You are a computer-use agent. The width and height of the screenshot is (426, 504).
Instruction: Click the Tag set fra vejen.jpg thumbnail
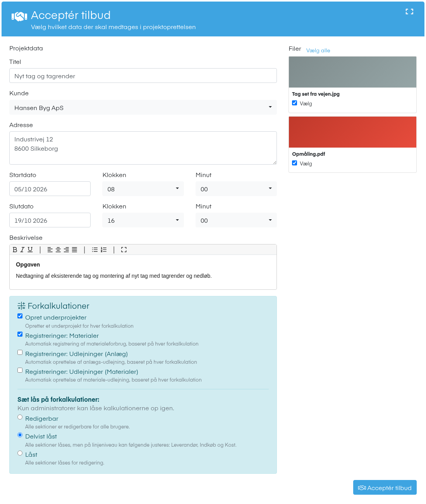(352, 72)
